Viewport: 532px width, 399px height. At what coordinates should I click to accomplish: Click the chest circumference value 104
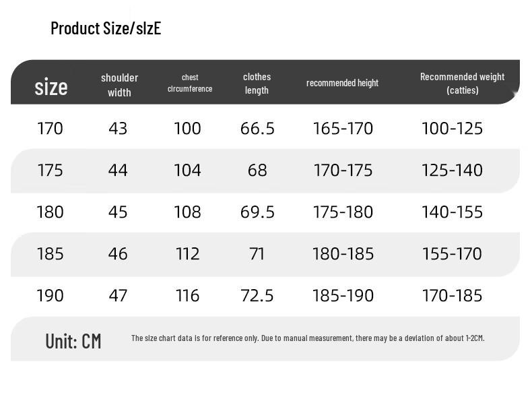click(x=187, y=170)
